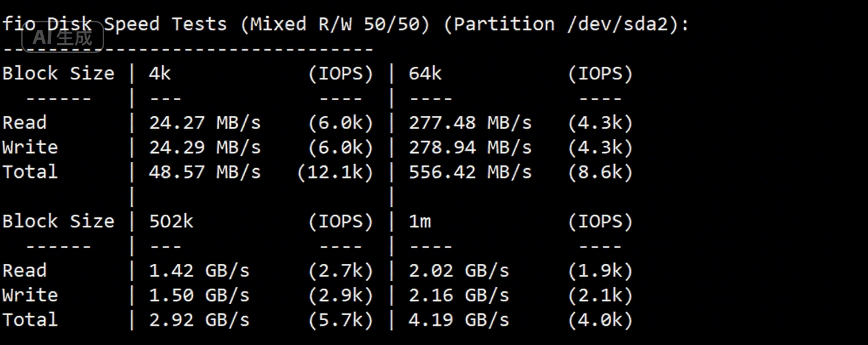Click the 2.92 GB/s total value
Screen dimensions: 868x345
point(199,320)
